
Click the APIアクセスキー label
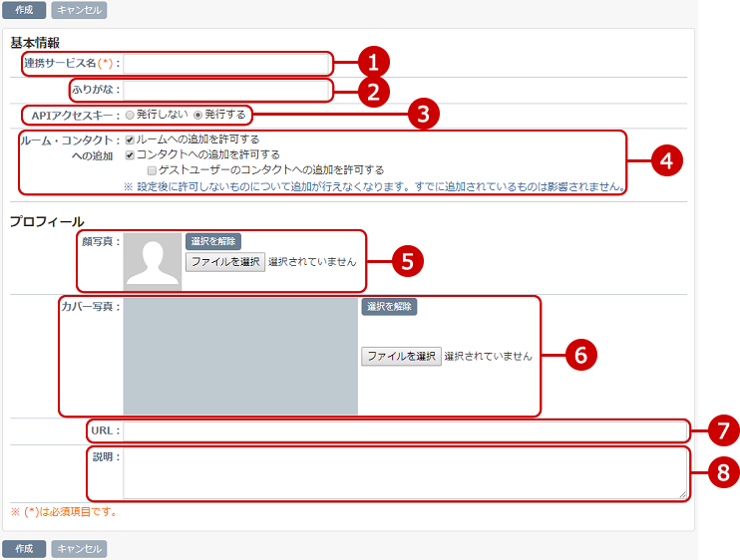[76, 116]
